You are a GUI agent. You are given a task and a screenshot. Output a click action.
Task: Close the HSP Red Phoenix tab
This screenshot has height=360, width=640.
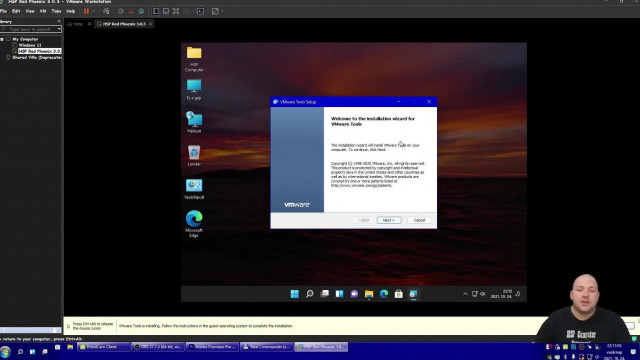[151, 24]
